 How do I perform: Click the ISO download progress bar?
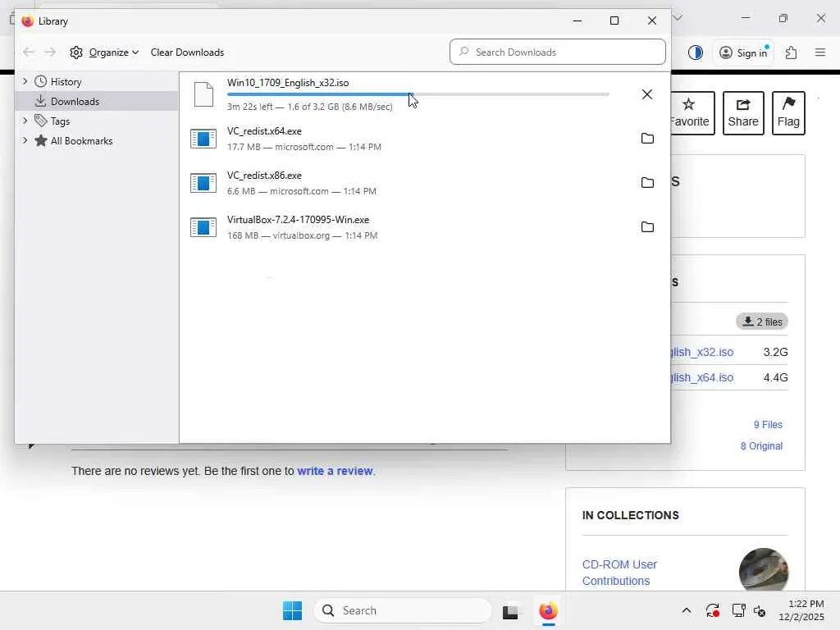418,94
